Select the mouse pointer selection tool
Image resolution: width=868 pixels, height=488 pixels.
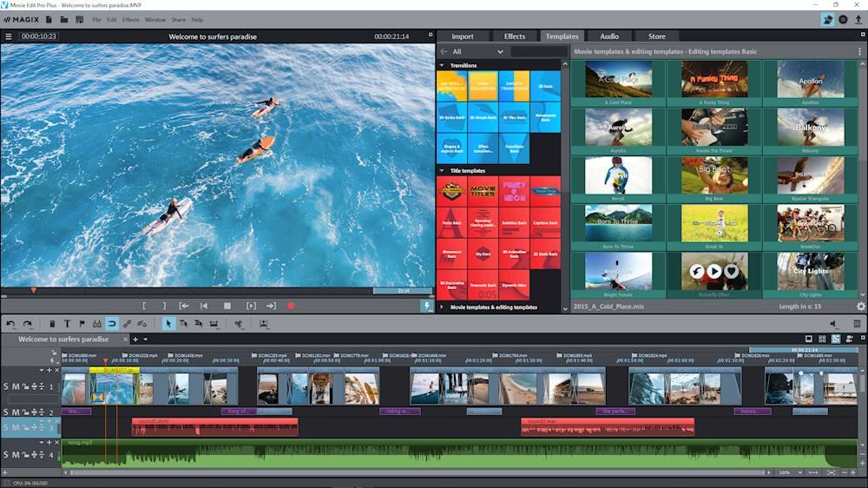click(169, 324)
